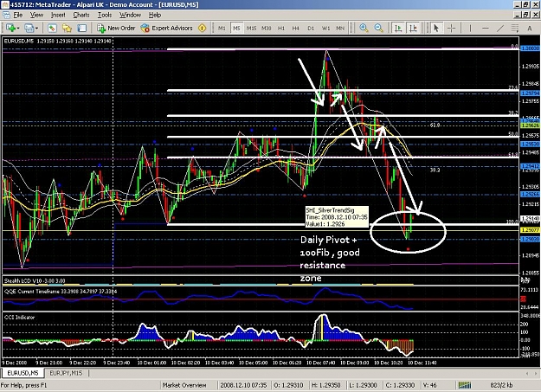Image resolution: width=541 pixels, height=392 pixels.
Task: Open the New Chart dropdown arrow
Action: pos(17,29)
